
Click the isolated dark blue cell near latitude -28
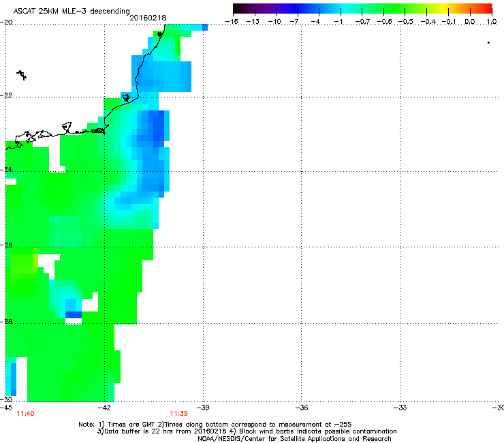[74, 315]
